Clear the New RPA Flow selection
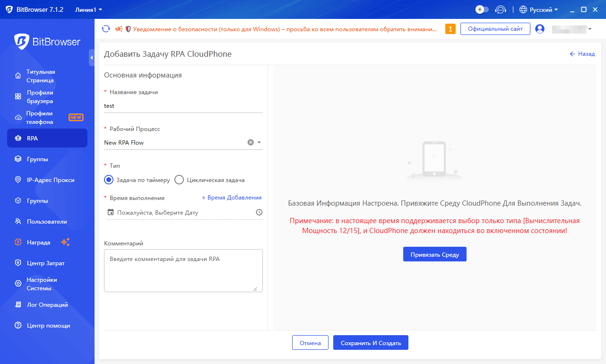606x364 pixels. point(251,142)
